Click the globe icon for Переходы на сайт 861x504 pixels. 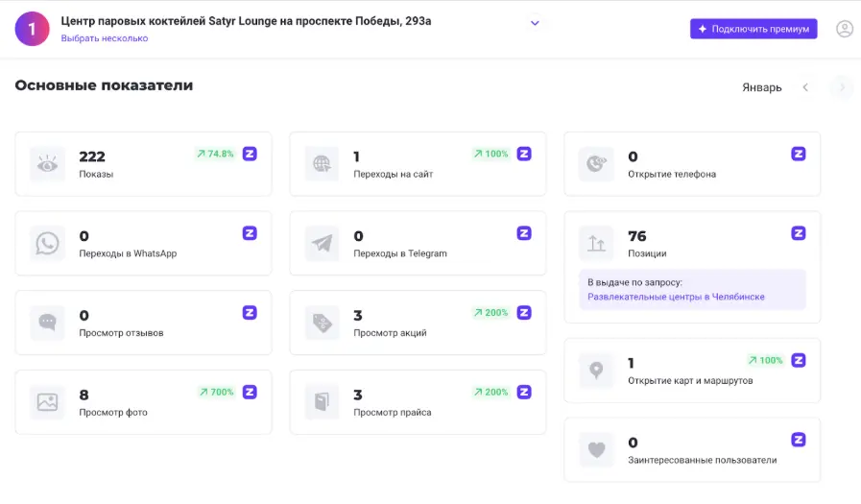coord(322,164)
